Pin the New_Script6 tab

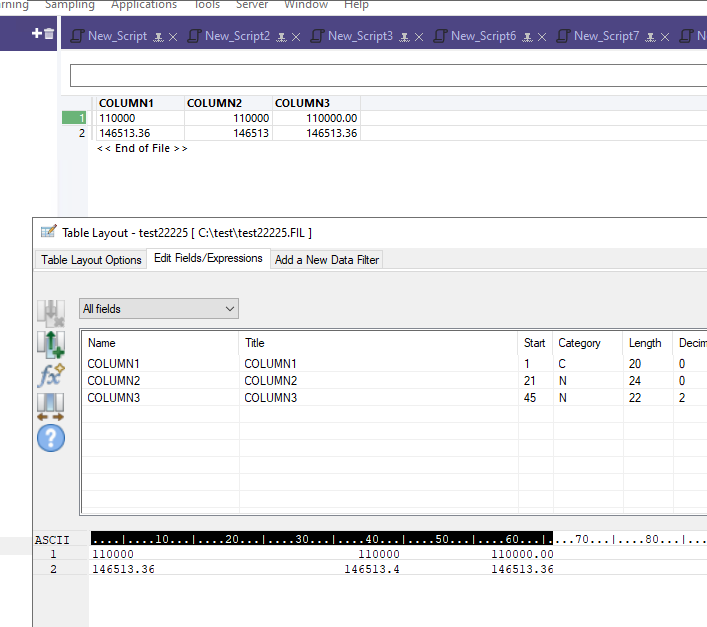(528, 37)
